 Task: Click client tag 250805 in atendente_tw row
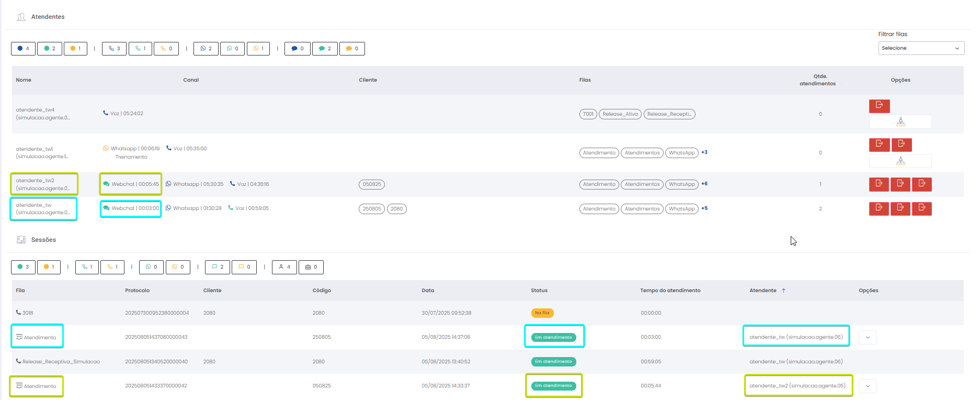[x=372, y=209]
